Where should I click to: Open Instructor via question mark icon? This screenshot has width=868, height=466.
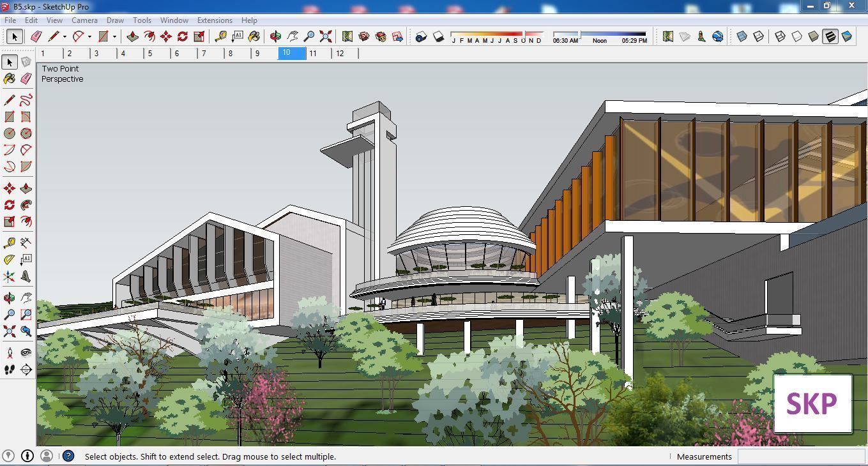[x=68, y=456]
